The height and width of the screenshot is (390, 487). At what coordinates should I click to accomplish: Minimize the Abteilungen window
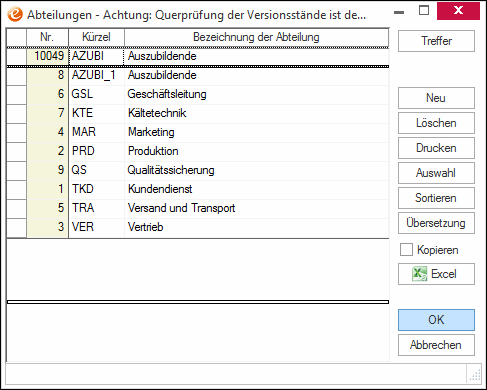point(399,12)
